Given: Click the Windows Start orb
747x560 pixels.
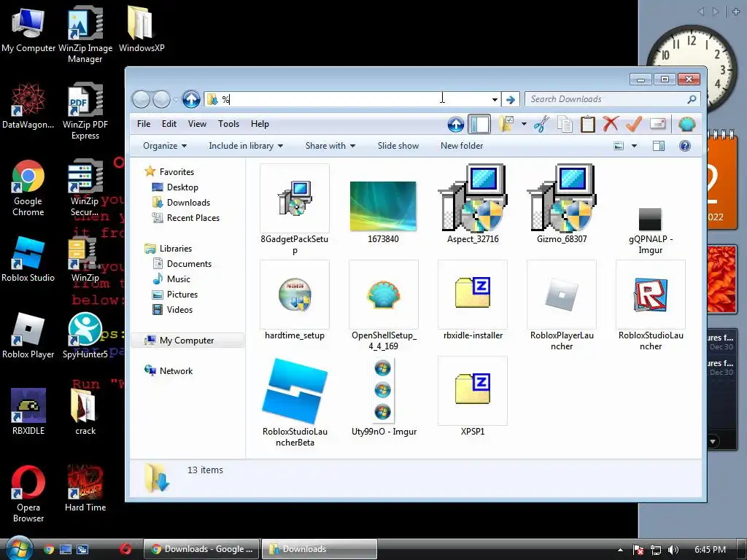Looking at the screenshot, I should click(18, 548).
